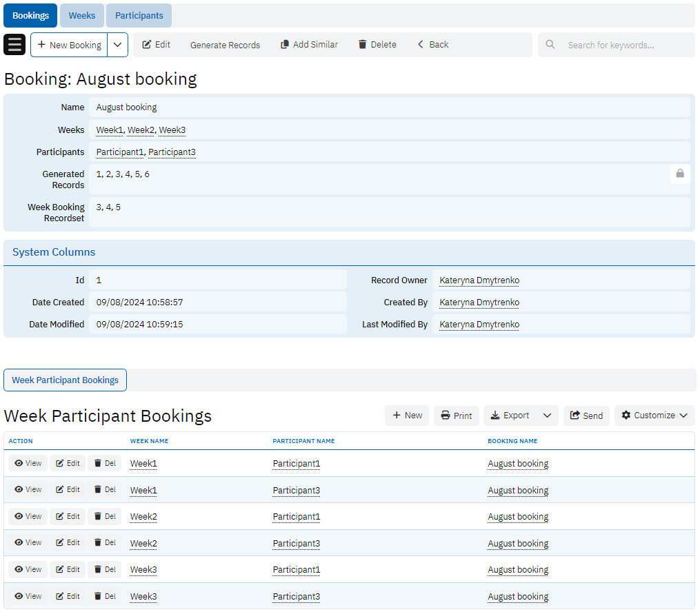Click the Print button in bookings table
700x614 pixels.
pyautogui.click(x=456, y=416)
